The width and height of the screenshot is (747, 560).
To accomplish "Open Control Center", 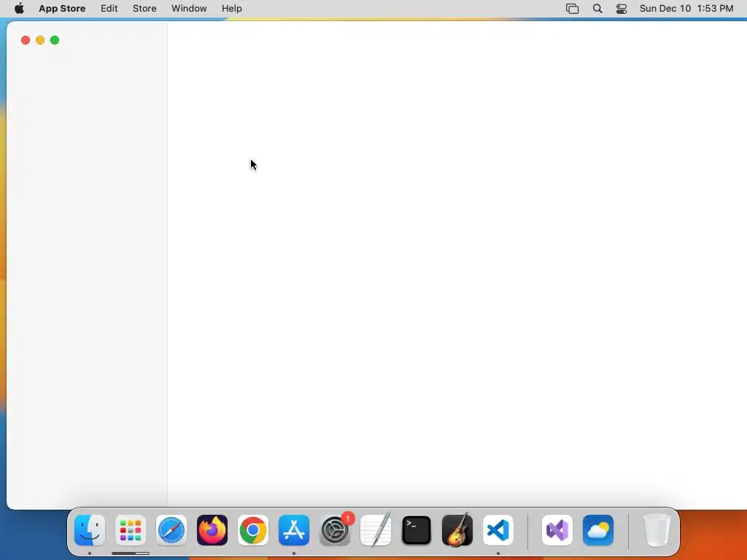I will [x=622, y=9].
